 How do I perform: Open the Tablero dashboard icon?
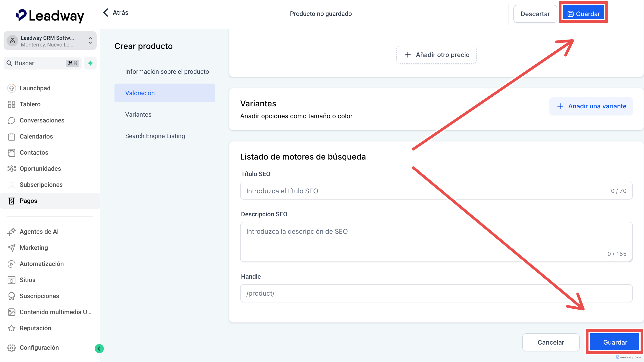pyautogui.click(x=11, y=104)
